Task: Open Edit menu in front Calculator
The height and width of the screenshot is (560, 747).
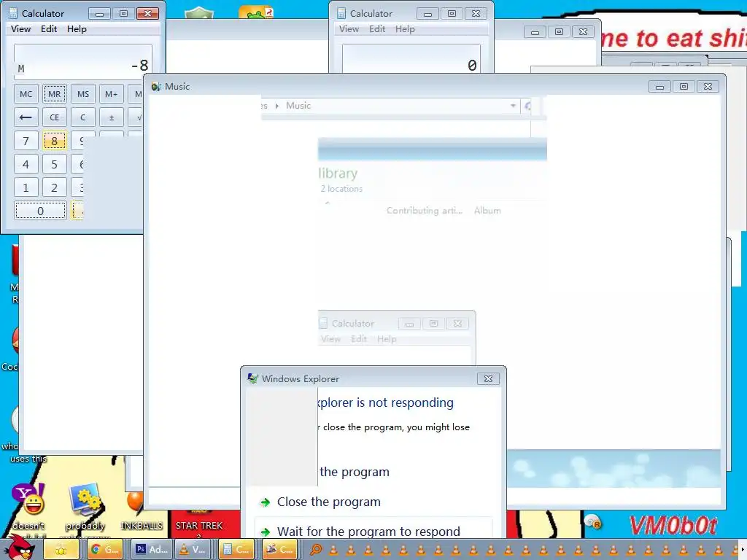Action: [x=49, y=29]
